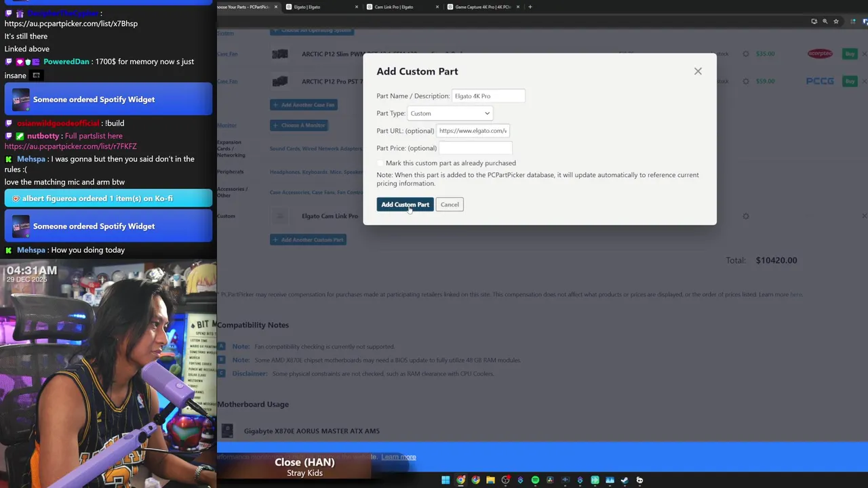Viewport: 868px width, 488px height.
Task: Open settings gear for Elgato Cam Link Pro row
Action: pos(746,216)
